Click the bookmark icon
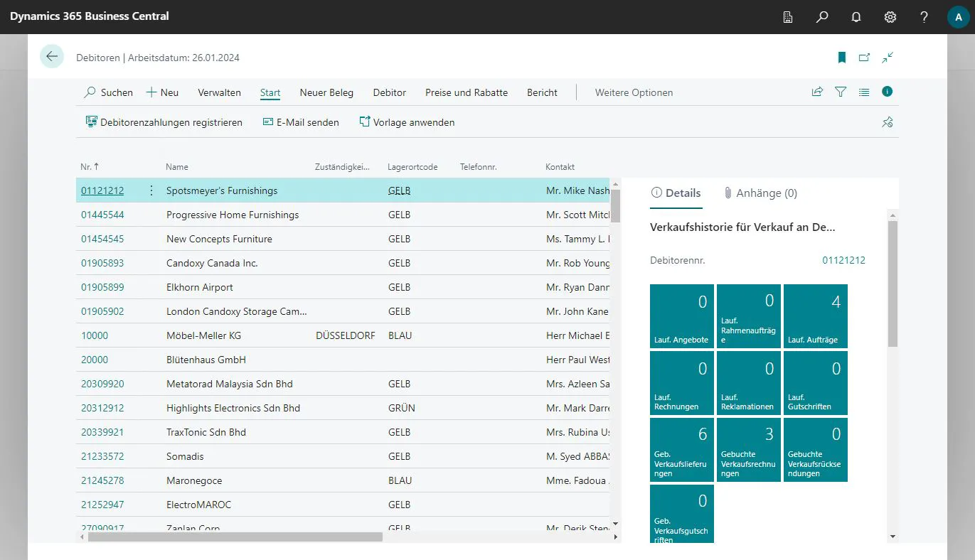Screen dimensions: 975x560 pos(842,58)
